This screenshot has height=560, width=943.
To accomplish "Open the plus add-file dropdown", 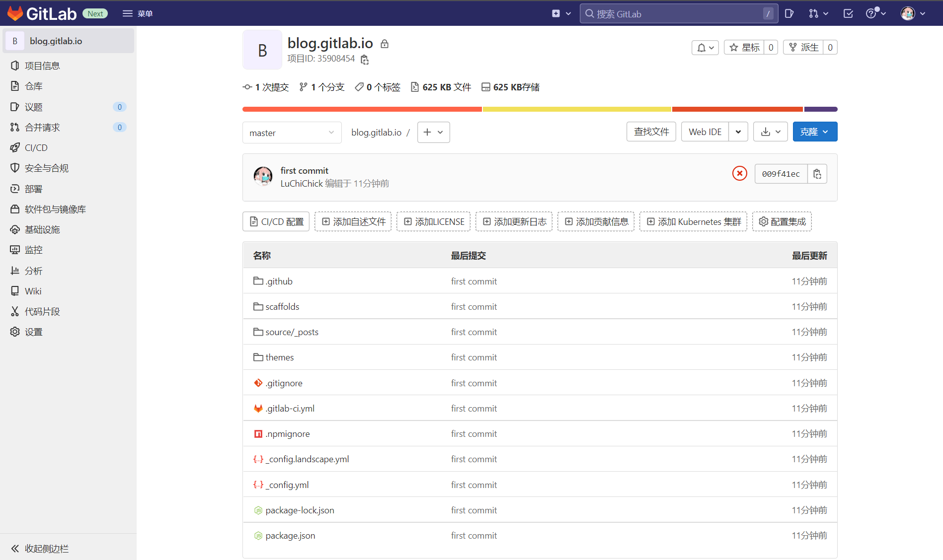I will 433,132.
